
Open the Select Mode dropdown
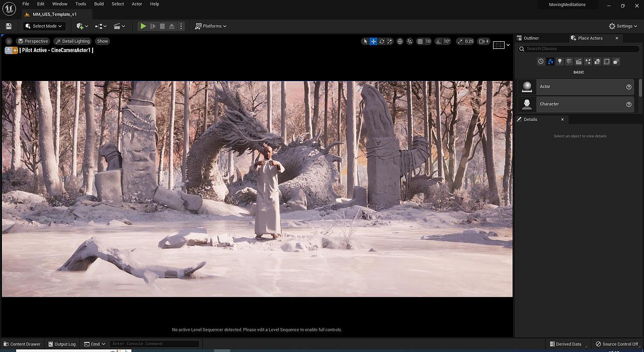coord(44,26)
